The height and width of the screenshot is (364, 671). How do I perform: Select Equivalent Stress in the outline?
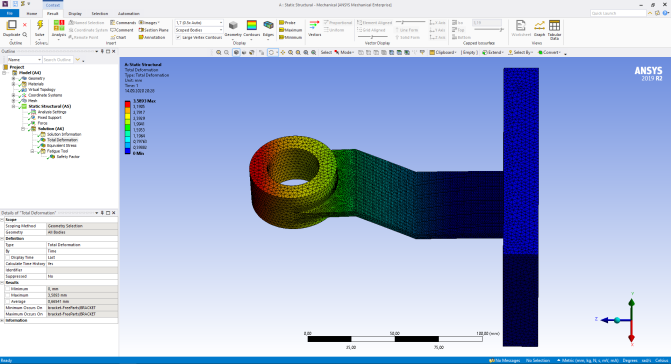coord(61,145)
